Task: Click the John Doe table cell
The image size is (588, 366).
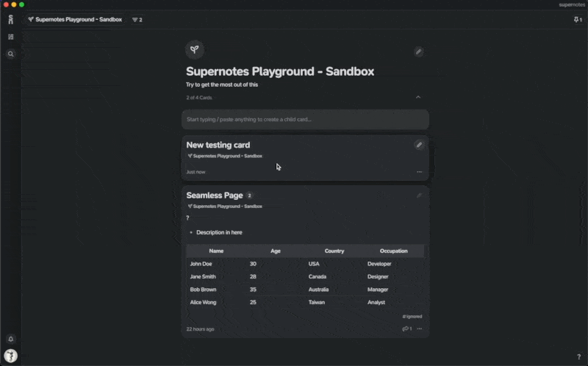Action: [x=201, y=264]
